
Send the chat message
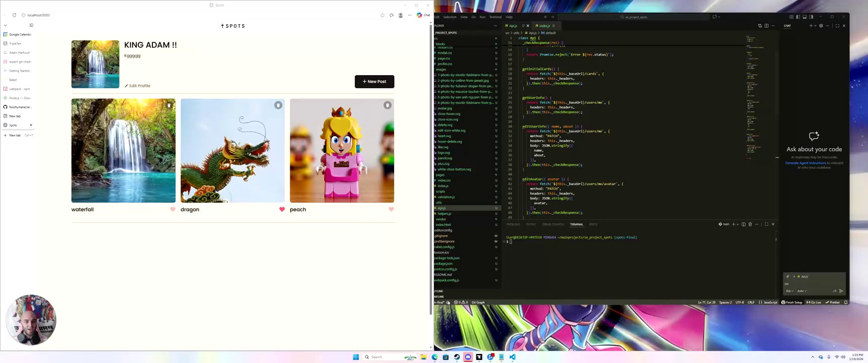841,291
